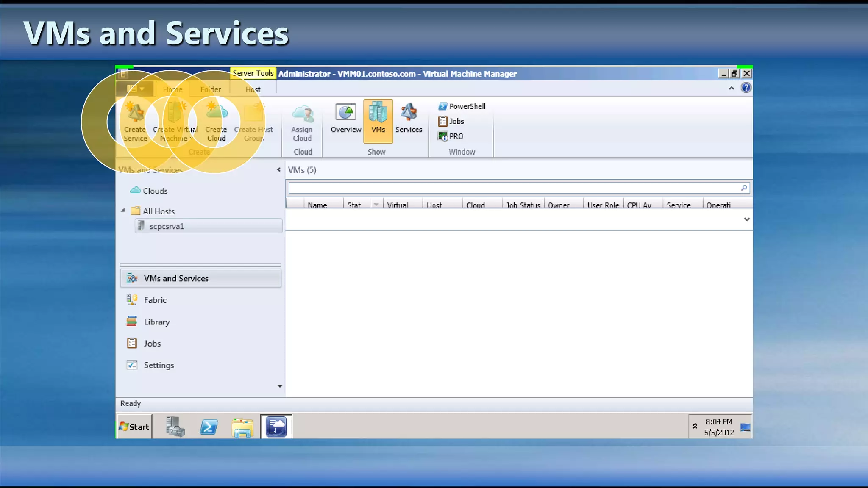The width and height of the screenshot is (868, 488).
Task: Open Windows Explorer from the taskbar
Action: [x=242, y=427]
